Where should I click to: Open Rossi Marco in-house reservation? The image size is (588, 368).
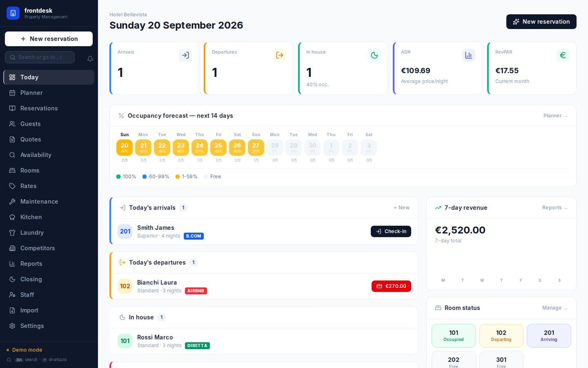click(x=264, y=341)
